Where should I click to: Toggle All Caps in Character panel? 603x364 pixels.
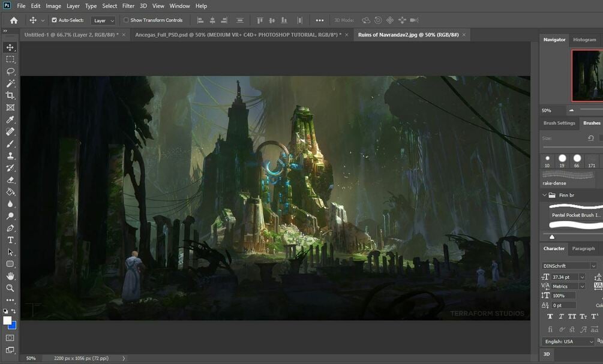(x=572, y=317)
